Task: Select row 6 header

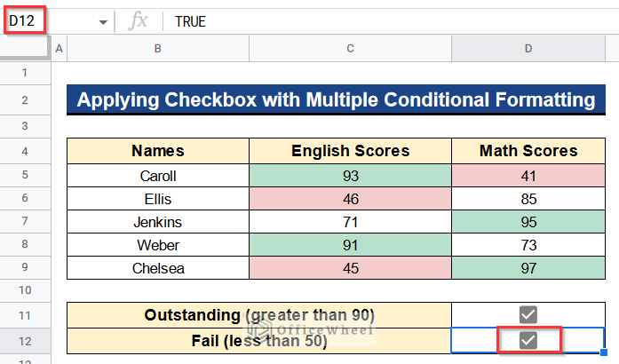Action: (x=25, y=198)
